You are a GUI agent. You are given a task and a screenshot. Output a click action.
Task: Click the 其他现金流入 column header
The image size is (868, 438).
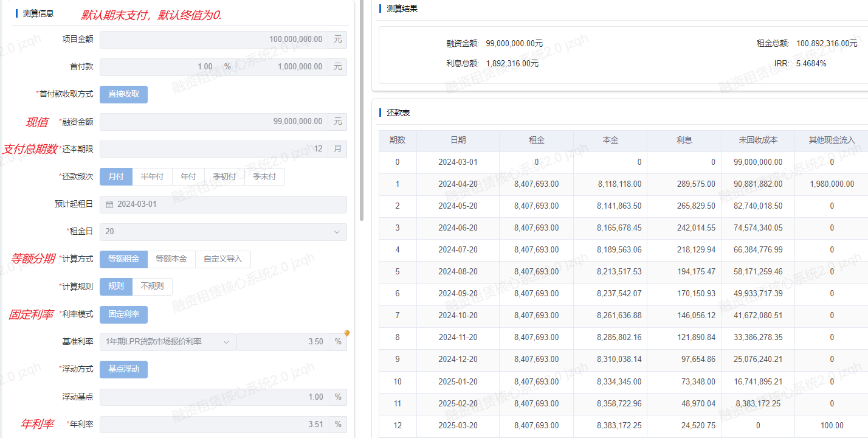(x=832, y=141)
